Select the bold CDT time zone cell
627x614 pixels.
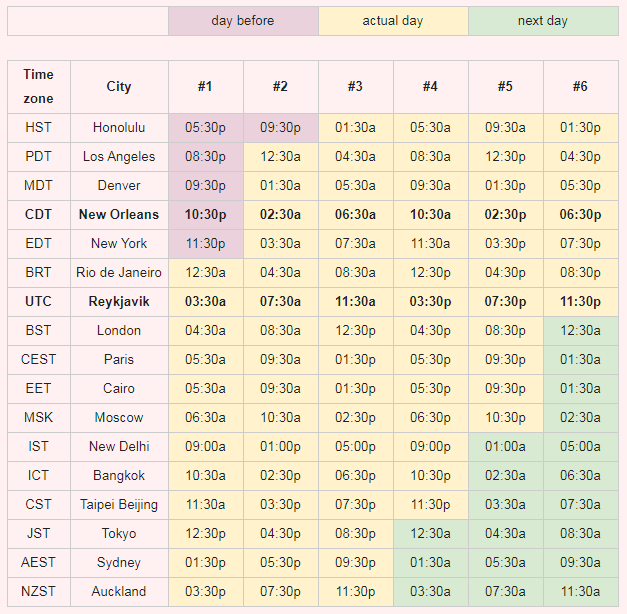[39, 215]
